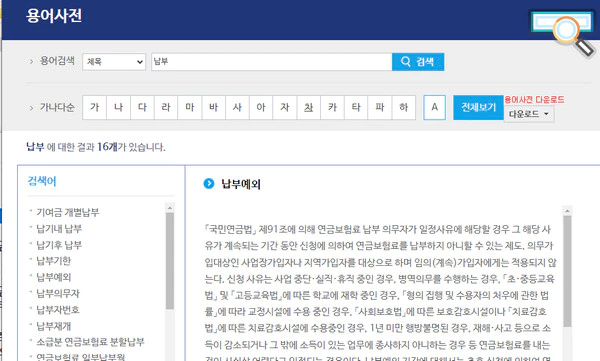Open the 제목 search type dropdown

(x=114, y=62)
